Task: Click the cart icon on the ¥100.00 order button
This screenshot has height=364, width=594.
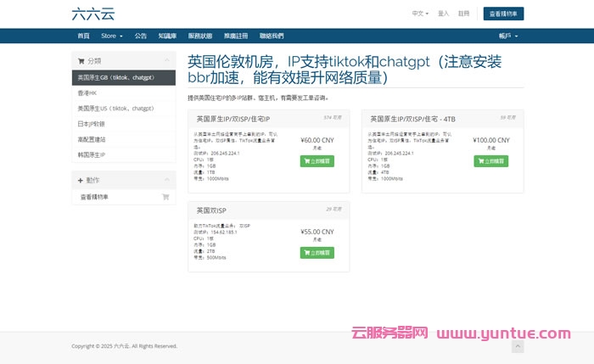Action: 481,161
